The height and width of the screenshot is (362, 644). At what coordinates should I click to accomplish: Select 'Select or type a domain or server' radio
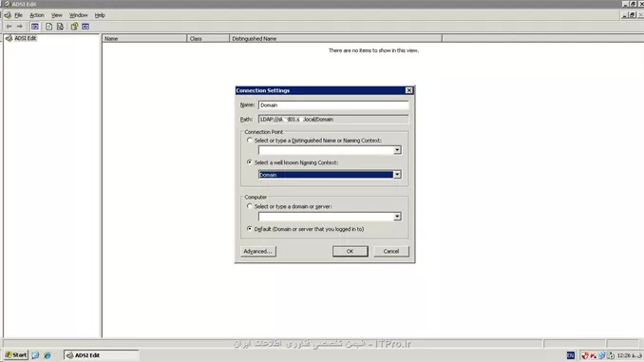[x=249, y=206]
